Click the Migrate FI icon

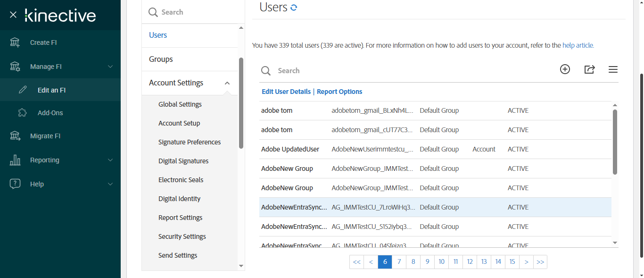pos(15,136)
